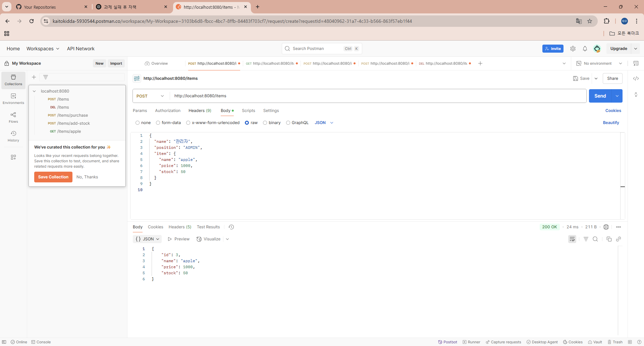The height and width of the screenshot is (346, 644).
Task: Click the plus icon to create collection
Action: (x=34, y=77)
